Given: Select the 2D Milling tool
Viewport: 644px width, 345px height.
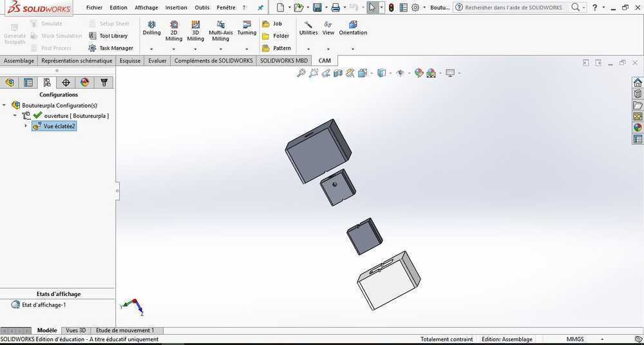Looking at the screenshot, I should [x=174, y=31].
